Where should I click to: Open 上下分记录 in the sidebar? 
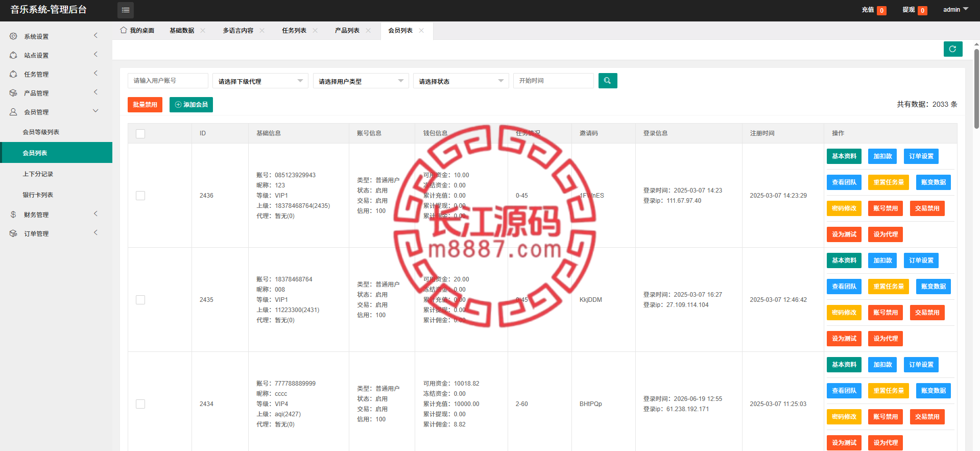[56, 174]
